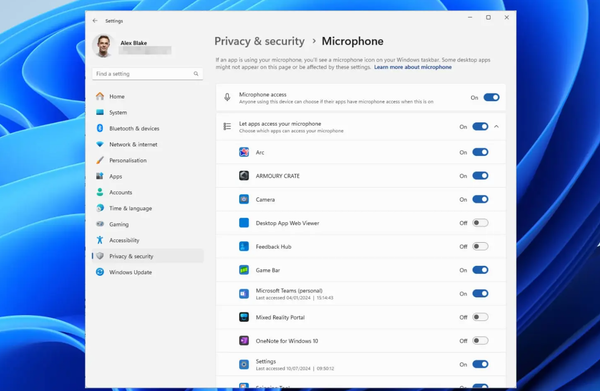Disable microphone for Arc
This screenshot has width=600, height=391.
[x=480, y=152]
